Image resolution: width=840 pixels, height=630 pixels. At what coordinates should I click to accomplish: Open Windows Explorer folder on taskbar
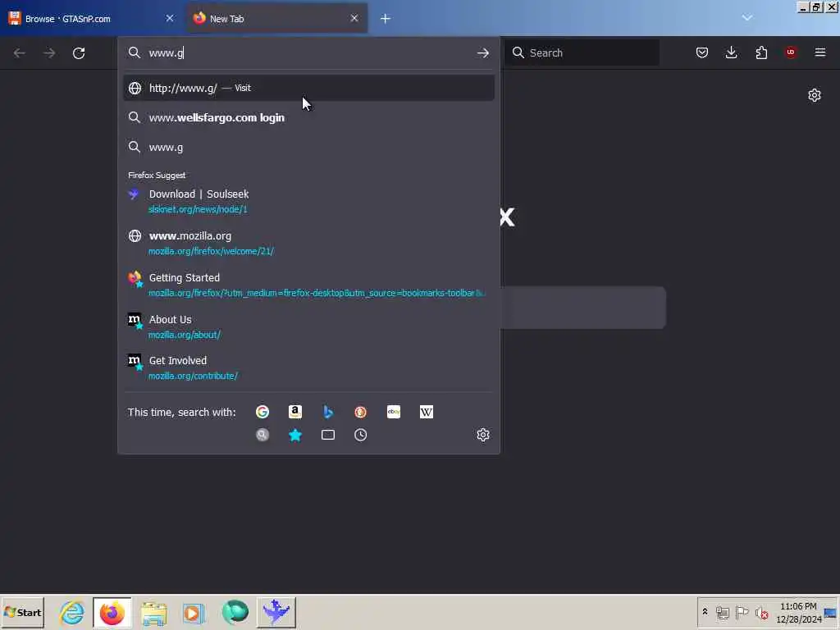click(153, 612)
